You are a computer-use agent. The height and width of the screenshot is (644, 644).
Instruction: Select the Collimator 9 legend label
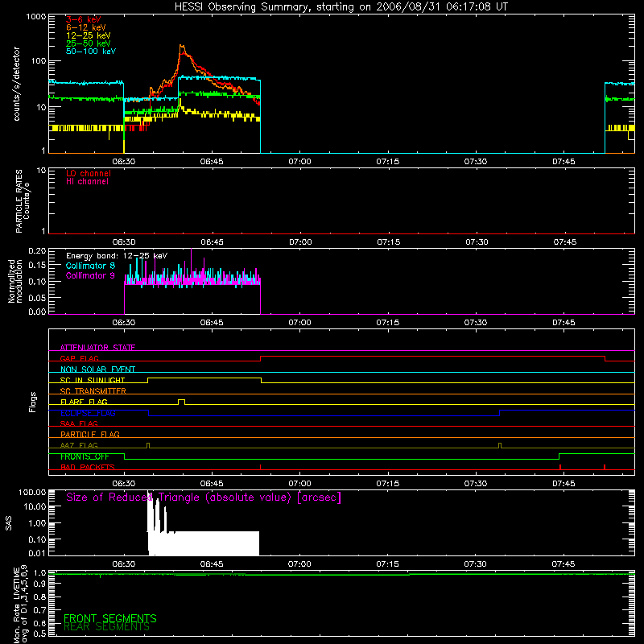click(x=90, y=275)
